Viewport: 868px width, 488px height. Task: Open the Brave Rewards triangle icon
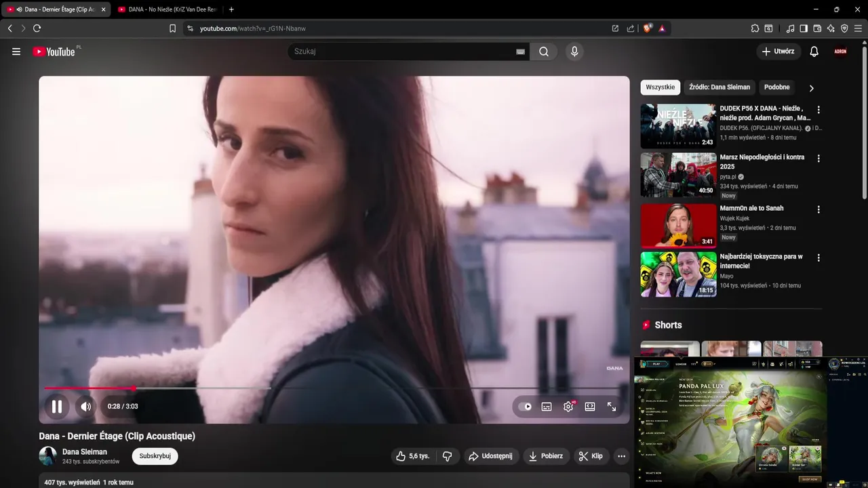click(x=661, y=28)
